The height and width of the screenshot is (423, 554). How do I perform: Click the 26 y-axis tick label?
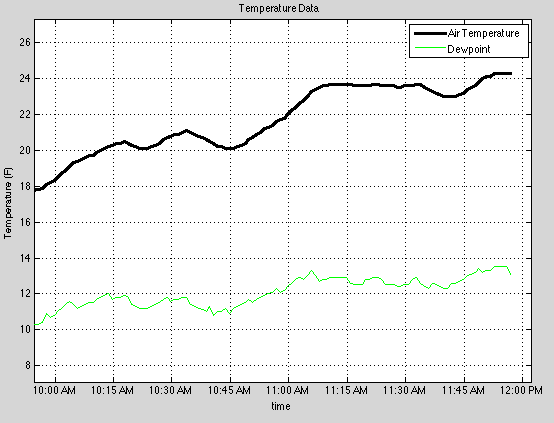coord(25,42)
